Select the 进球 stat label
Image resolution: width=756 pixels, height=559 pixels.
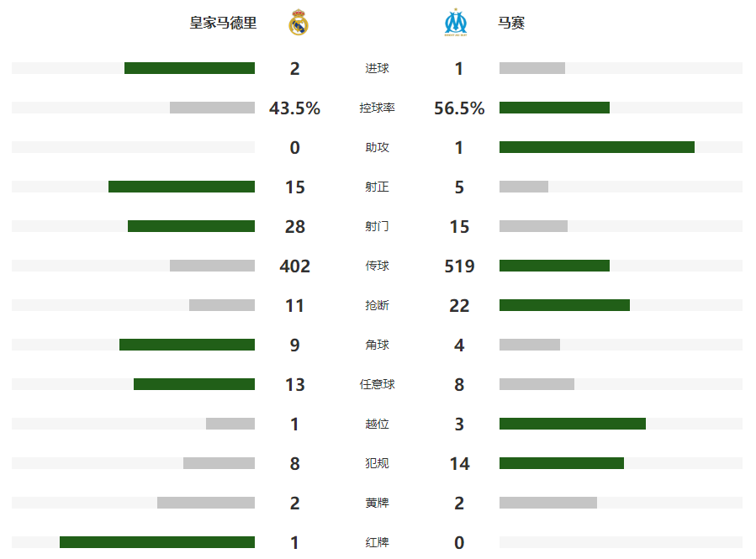click(x=377, y=68)
